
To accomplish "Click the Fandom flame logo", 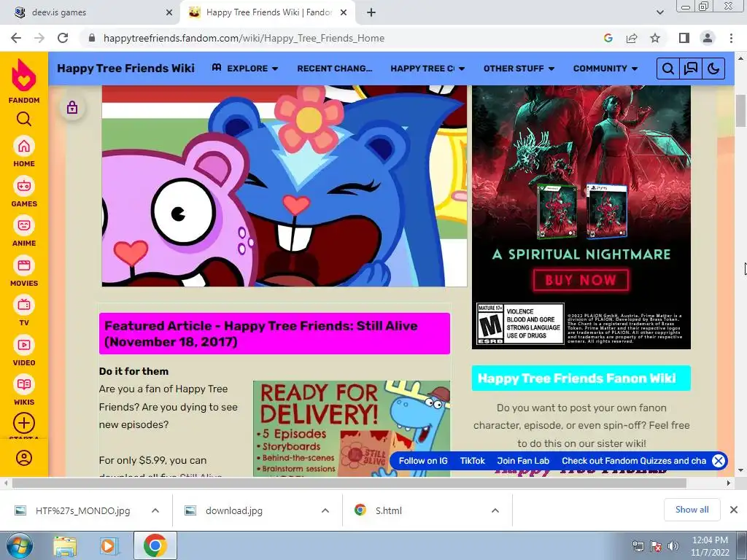I will coord(24,75).
